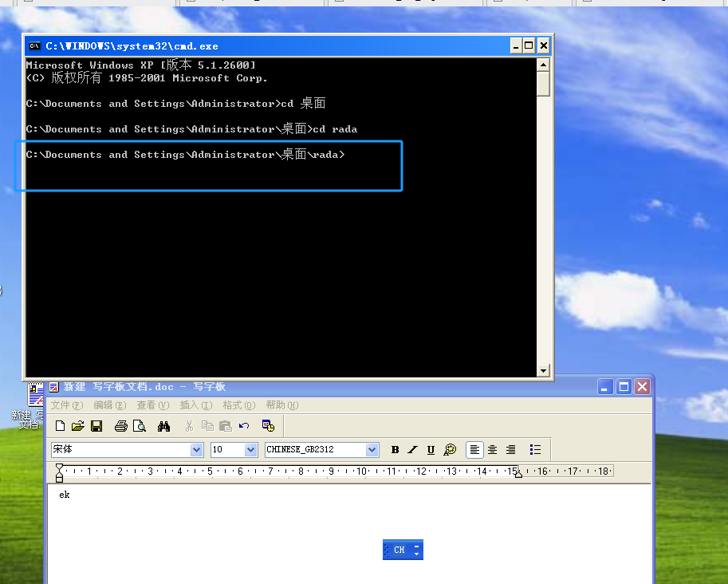Toggle Underline formatting in WordPad
728x584 pixels.
click(431, 449)
